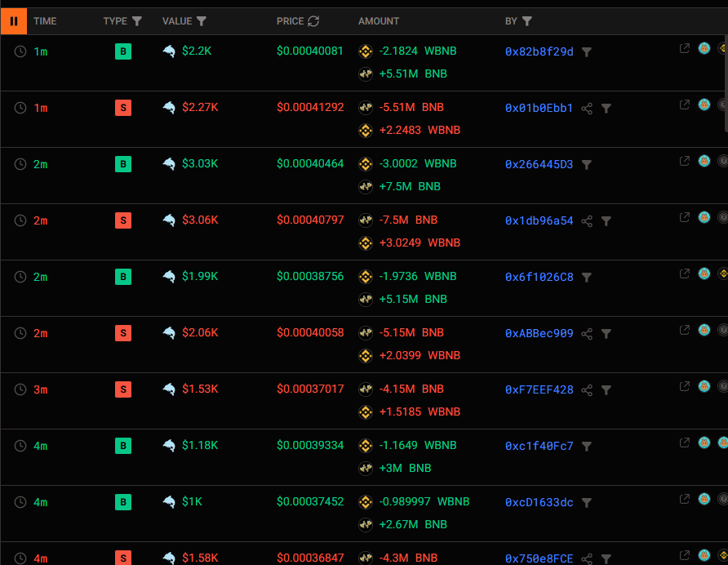The height and width of the screenshot is (565, 728).
Task: Open 0x6f1026C8 transaction in explorer
Action: 685,274
